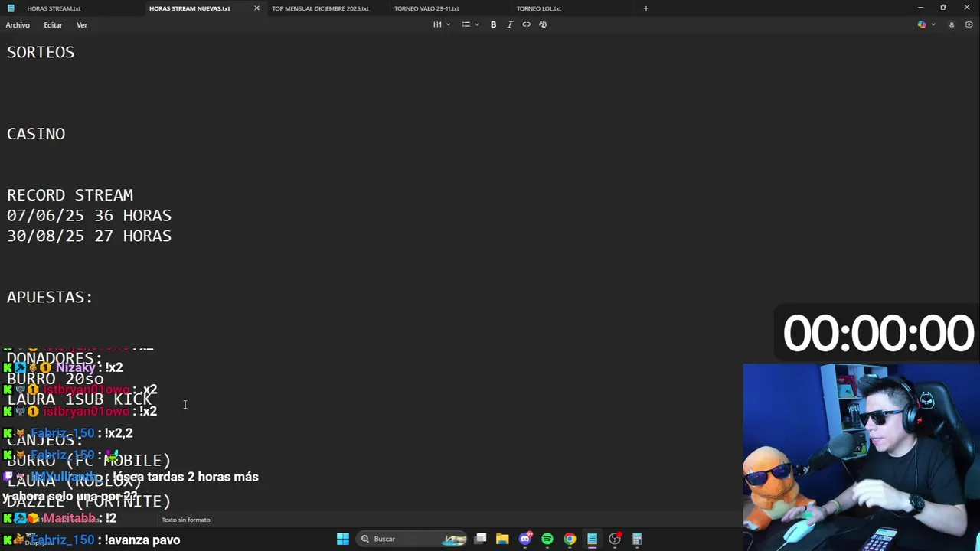This screenshot has width=980, height=551.
Task: Open the TORNEO LOL.txt tab
Action: point(538,8)
